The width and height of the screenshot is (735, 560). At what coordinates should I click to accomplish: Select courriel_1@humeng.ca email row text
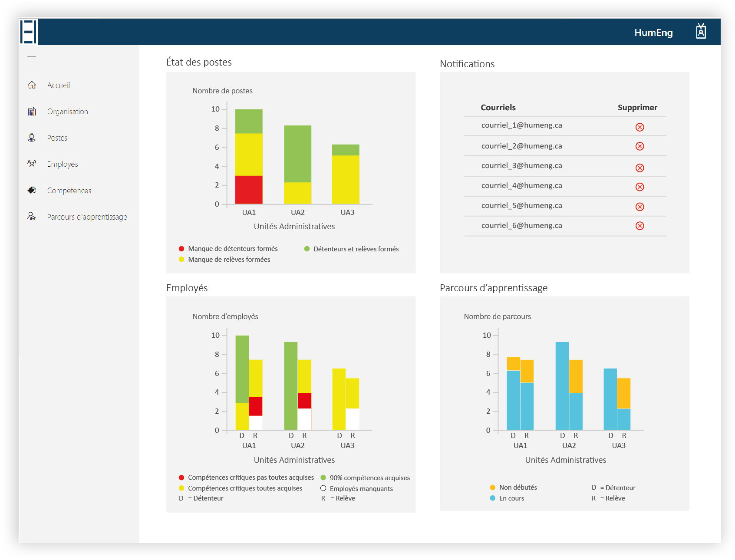tap(521, 125)
